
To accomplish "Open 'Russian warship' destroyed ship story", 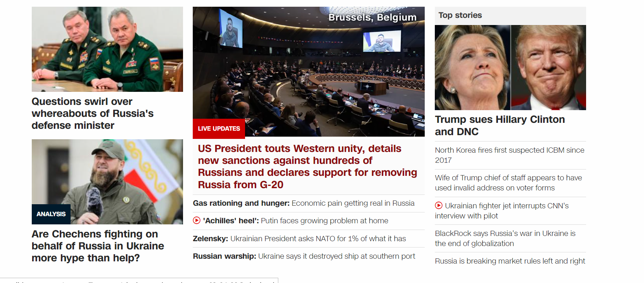I will coord(304,256).
